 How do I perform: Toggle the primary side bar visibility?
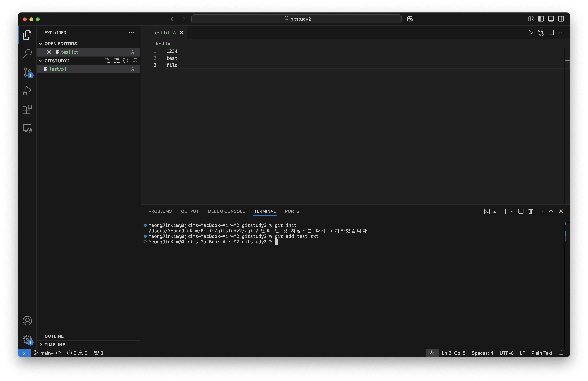point(541,19)
